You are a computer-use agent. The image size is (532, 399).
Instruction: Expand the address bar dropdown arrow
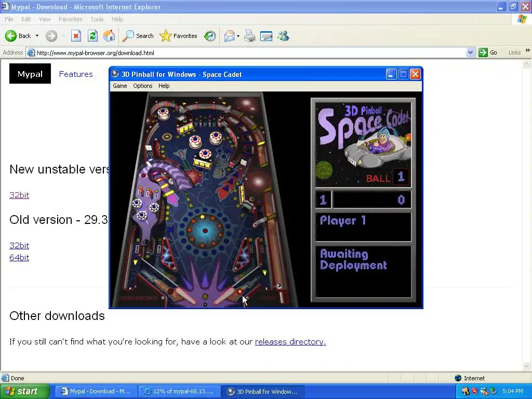[470, 52]
